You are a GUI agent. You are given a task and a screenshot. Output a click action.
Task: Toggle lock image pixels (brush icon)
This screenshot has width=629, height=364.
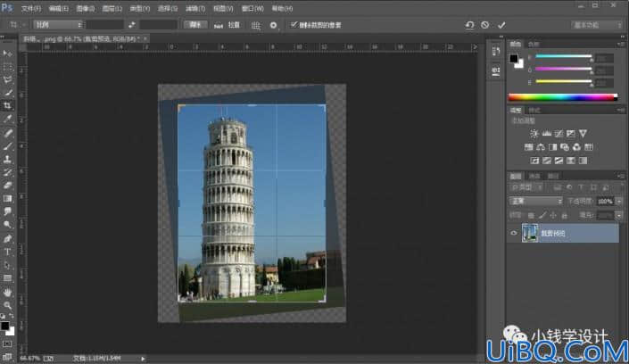pyautogui.click(x=542, y=216)
